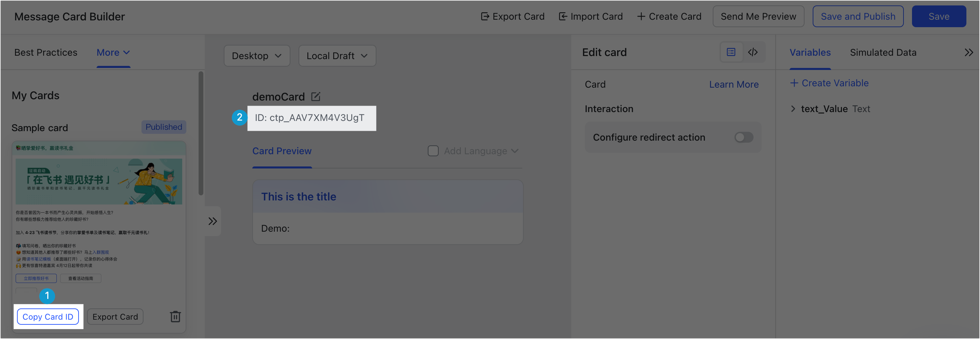
Task: Switch Edit card to visual form view icon
Action: pos(731,52)
